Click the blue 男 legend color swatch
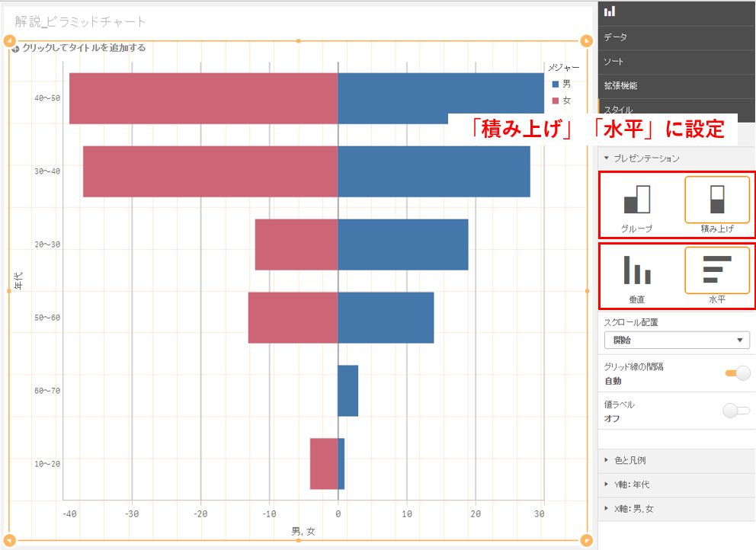Viewport: 756px width, 550px height. tap(556, 85)
